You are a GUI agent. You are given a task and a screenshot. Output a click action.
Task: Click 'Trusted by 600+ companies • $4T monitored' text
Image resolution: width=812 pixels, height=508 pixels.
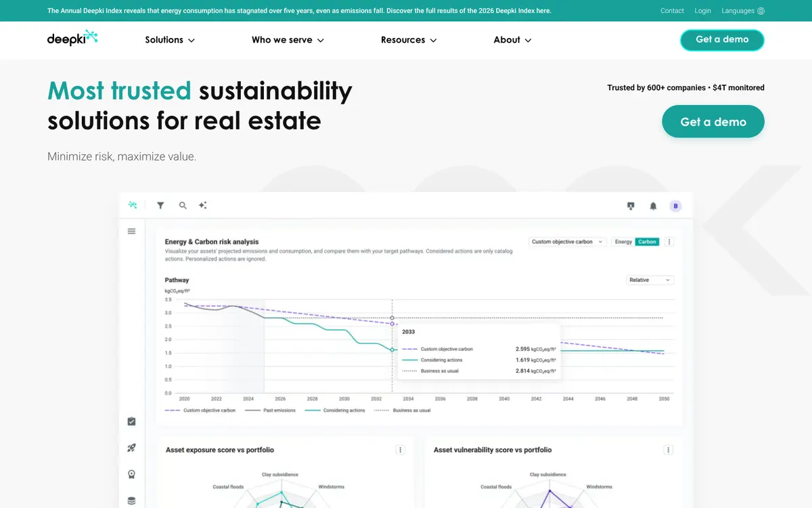tap(685, 87)
